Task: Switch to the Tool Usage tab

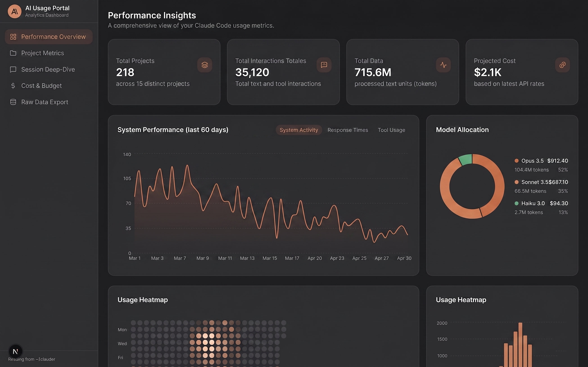Action: tap(391, 130)
